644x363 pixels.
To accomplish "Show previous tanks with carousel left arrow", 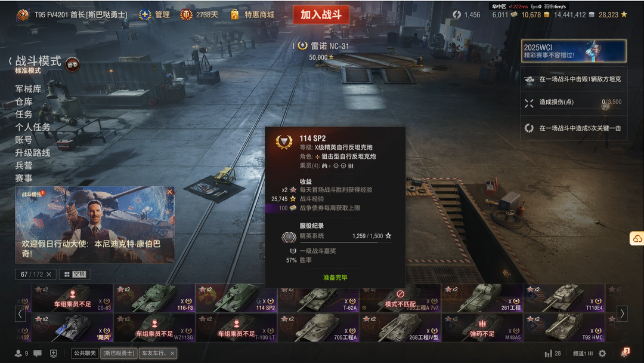I will click(x=20, y=313).
